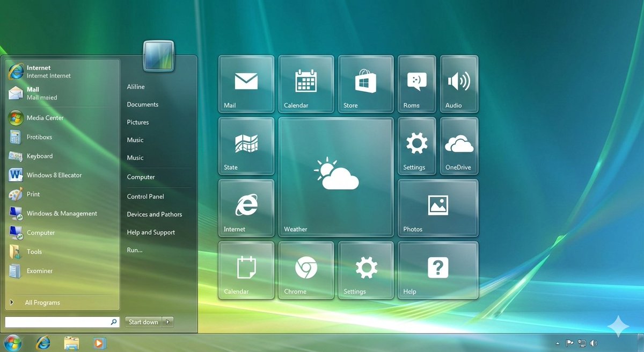This screenshot has height=352, width=644.
Task: Launch Media Center from start menu
Action: [62, 118]
